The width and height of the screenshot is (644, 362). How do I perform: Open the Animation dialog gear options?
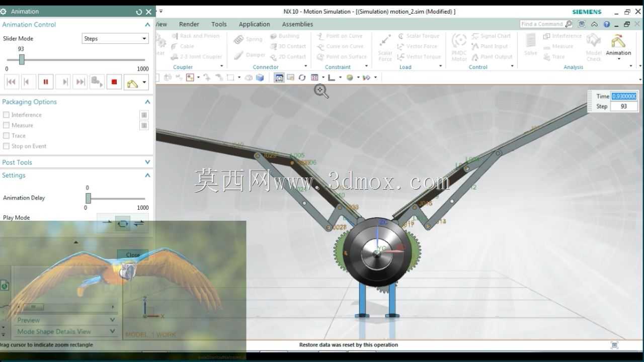4,11
